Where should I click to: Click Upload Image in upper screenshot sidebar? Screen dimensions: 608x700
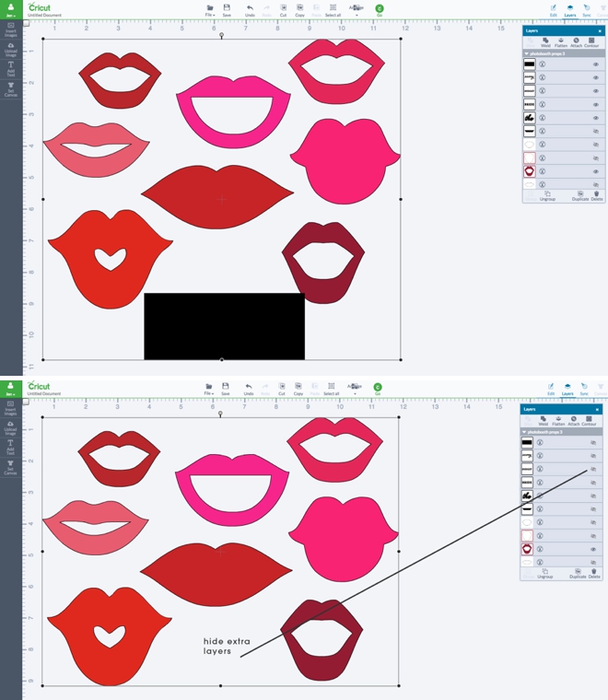[11, 50]
